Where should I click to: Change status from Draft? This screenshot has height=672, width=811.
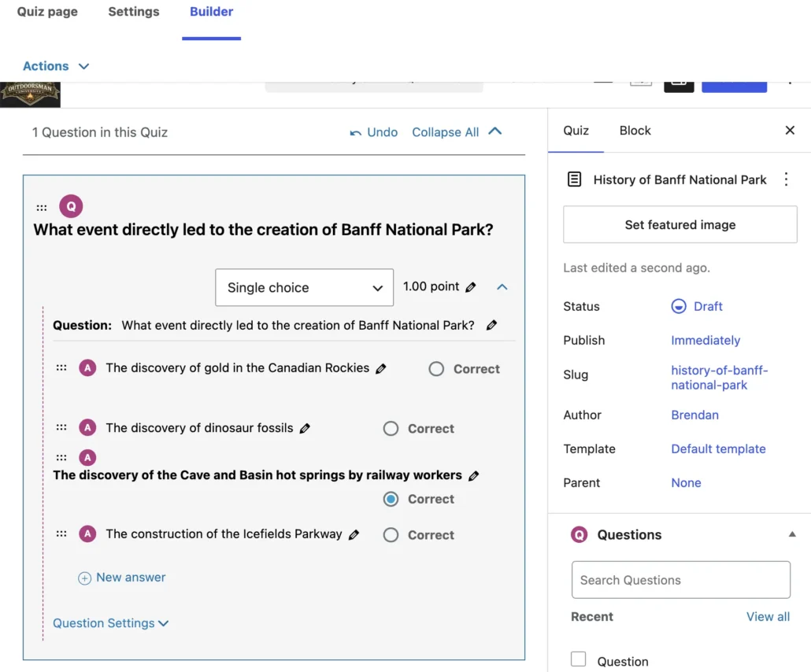tap(708, 307)
